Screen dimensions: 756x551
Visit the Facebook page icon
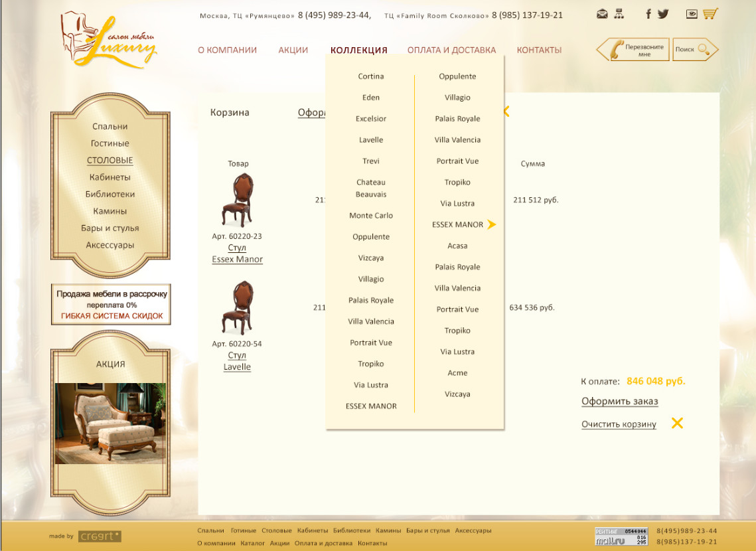coord(648,14)
